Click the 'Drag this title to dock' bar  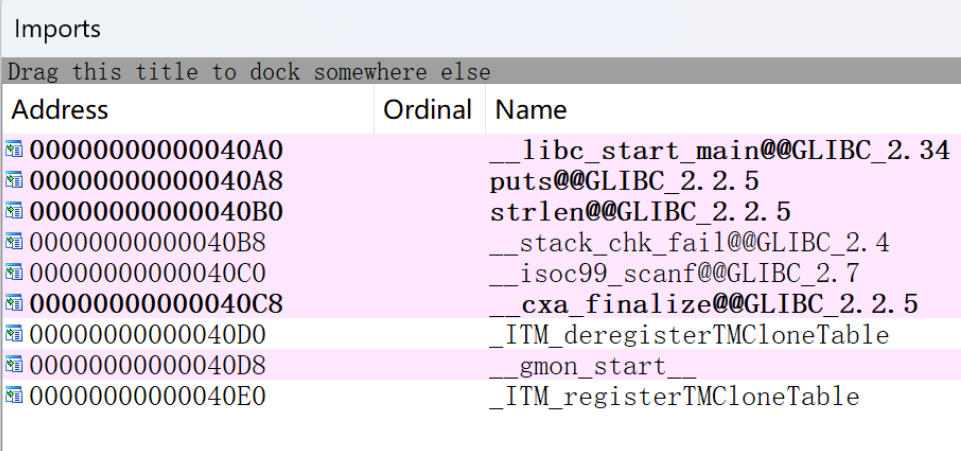tap(481, 72)
